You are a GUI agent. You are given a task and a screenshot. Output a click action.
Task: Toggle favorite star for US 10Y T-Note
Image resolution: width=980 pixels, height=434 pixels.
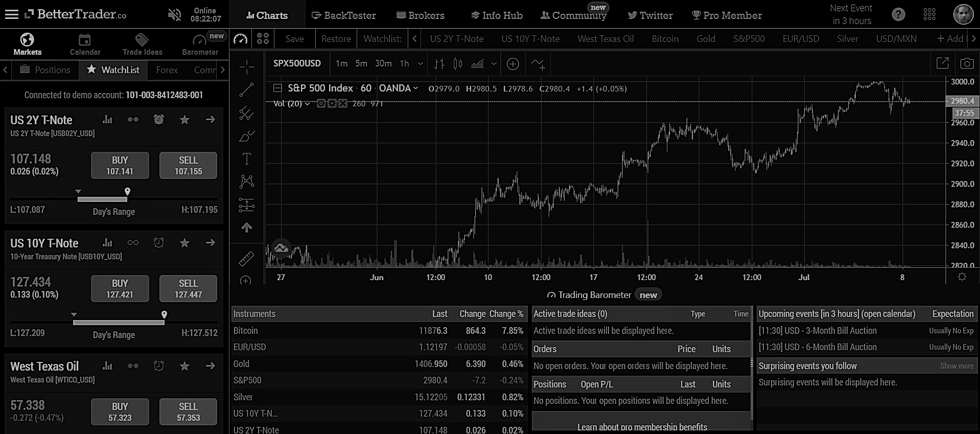pyautogui.click(x=184, y=243)
